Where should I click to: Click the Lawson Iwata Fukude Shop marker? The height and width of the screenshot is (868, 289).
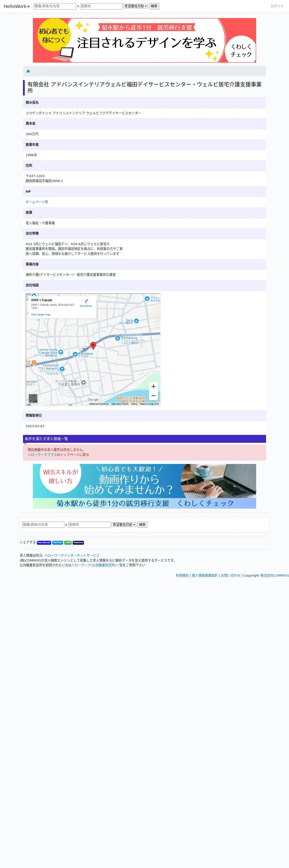point(61,352)
